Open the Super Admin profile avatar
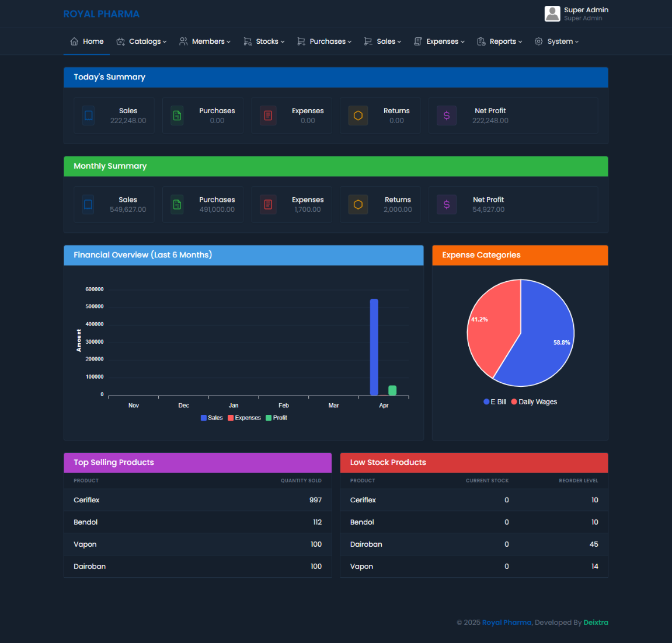672x643 pixels. [552, 13]
